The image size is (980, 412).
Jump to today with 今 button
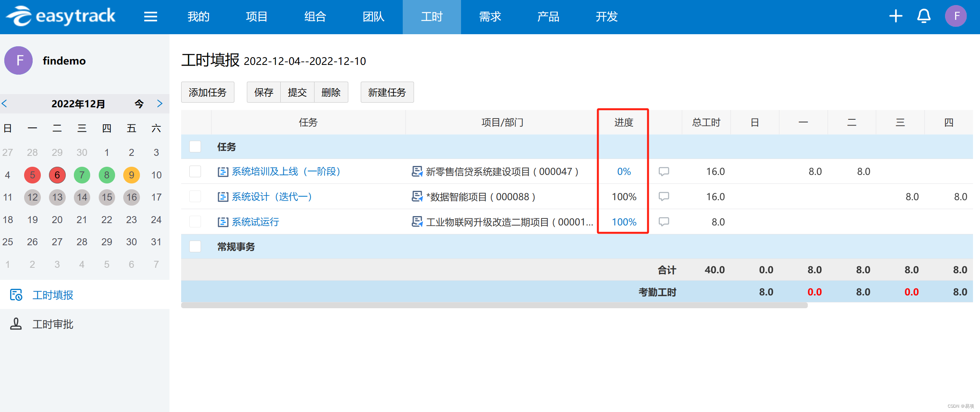[139, 104]
